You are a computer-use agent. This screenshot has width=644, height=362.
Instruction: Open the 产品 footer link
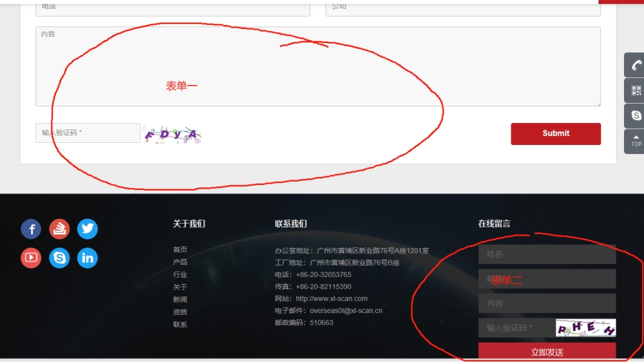click(180, 262)
